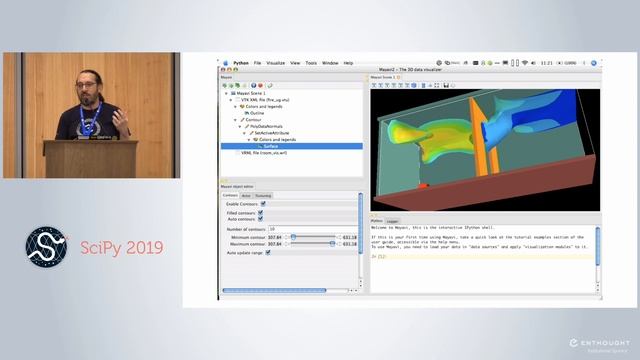Click the pencil icon next to SetActiveAttribute

(251, 133)
